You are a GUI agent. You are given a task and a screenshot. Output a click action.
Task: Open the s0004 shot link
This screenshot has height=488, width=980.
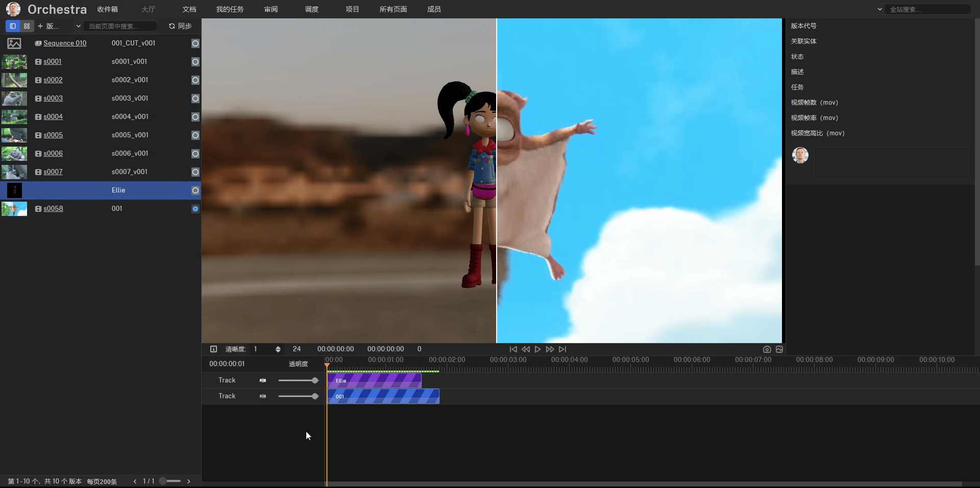pos(53,117)
